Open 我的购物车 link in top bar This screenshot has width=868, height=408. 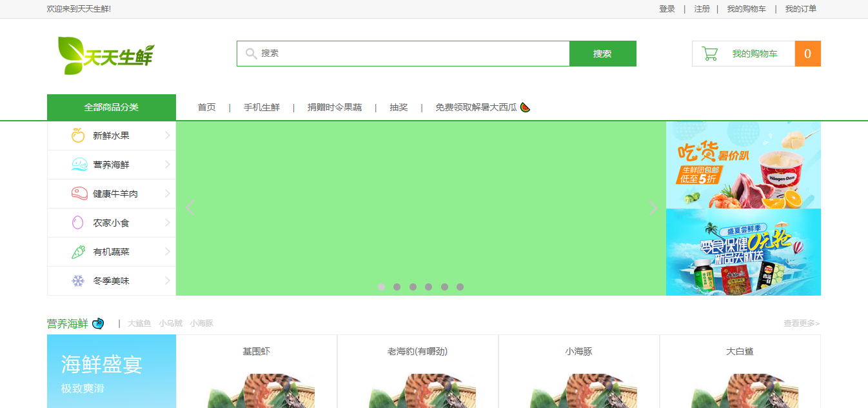(x=747, y=9)
